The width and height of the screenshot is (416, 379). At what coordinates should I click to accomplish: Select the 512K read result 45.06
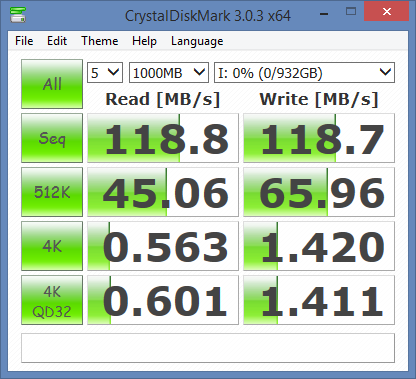(x=163, y=192)
